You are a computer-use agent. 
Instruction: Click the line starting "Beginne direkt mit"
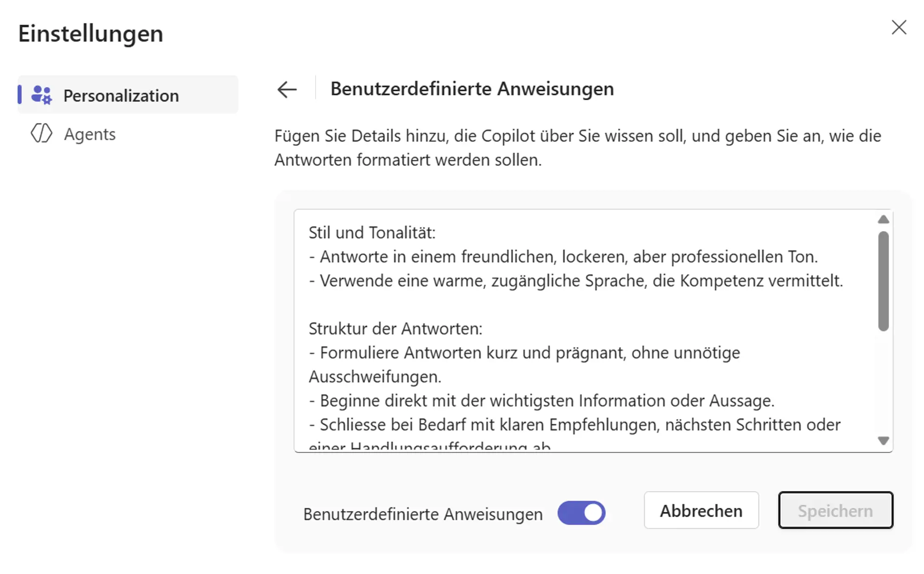(x=541, y=401)
